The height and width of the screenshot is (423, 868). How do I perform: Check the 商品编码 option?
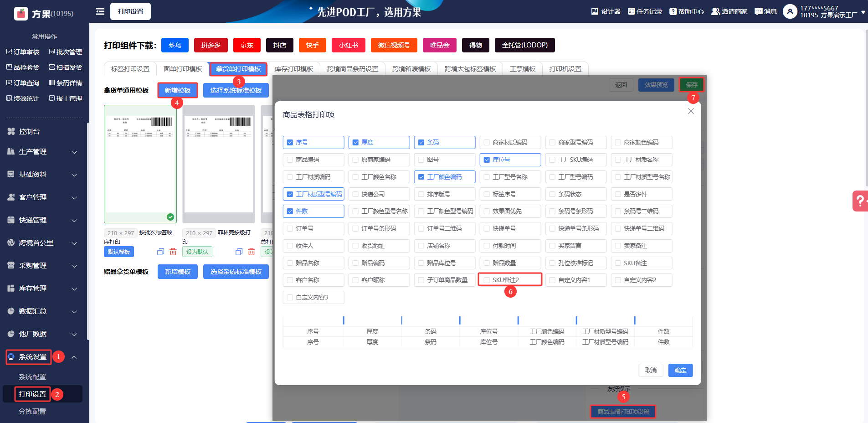[x=290, y=160]
